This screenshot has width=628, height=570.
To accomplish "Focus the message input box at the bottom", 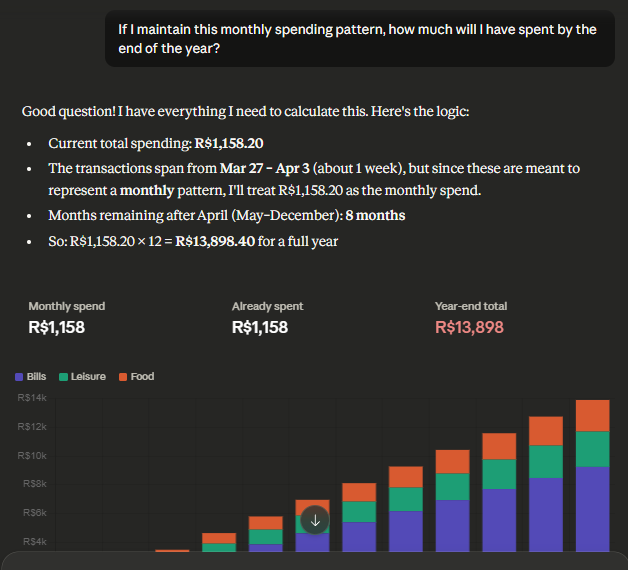I will [x=314, y=561].
